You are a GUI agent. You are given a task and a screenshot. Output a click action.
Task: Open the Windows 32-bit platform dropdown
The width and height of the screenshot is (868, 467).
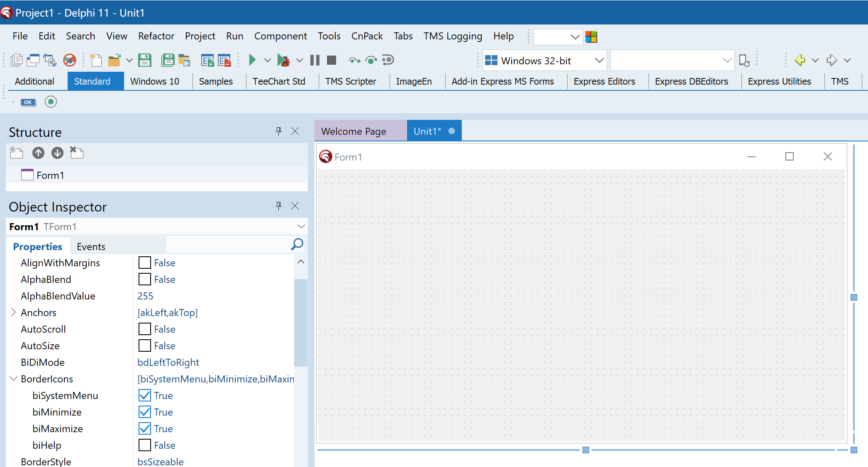599,61
